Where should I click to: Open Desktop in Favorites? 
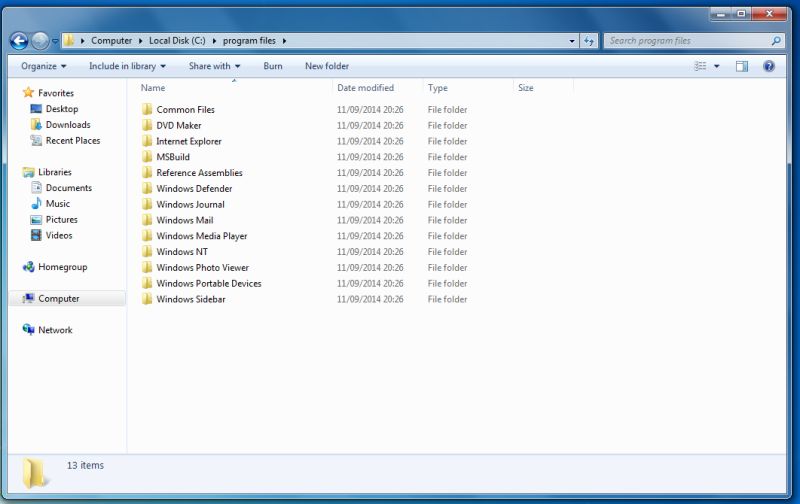[x=62, y=109]
